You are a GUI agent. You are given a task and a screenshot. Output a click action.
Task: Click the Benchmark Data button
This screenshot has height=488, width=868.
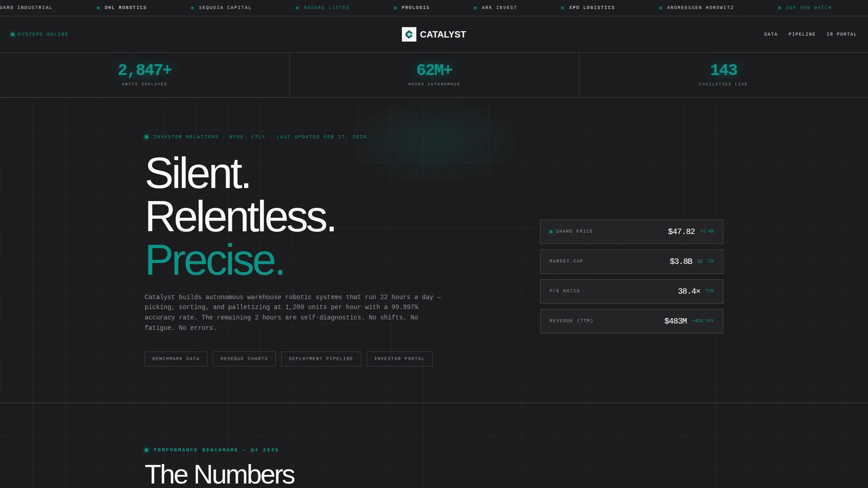[176, 359]
